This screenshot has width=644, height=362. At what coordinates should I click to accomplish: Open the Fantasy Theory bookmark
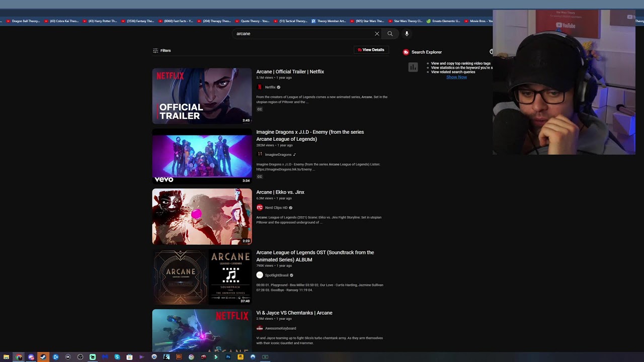tap(138, 21)
